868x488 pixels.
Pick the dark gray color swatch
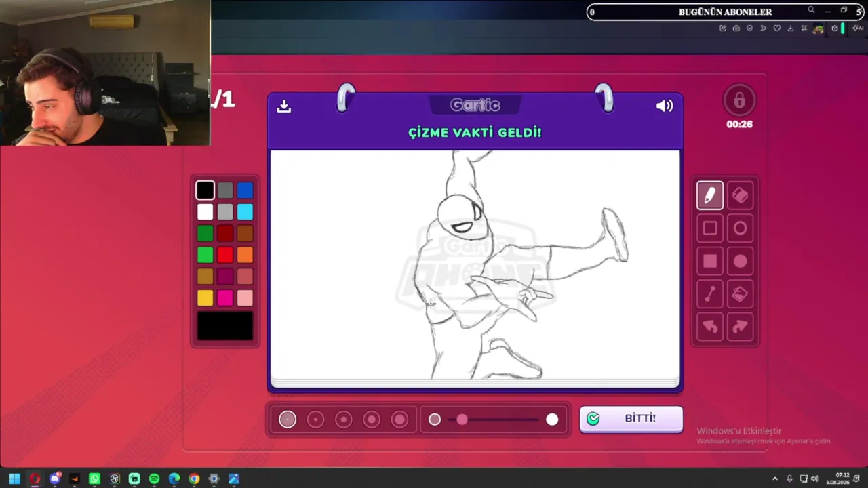pos(225,190)
